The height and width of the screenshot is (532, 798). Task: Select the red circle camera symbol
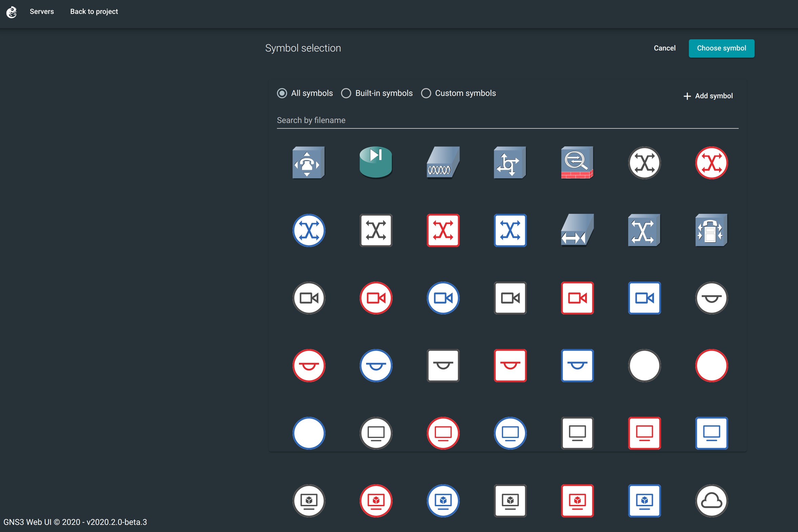click(375, 298)
